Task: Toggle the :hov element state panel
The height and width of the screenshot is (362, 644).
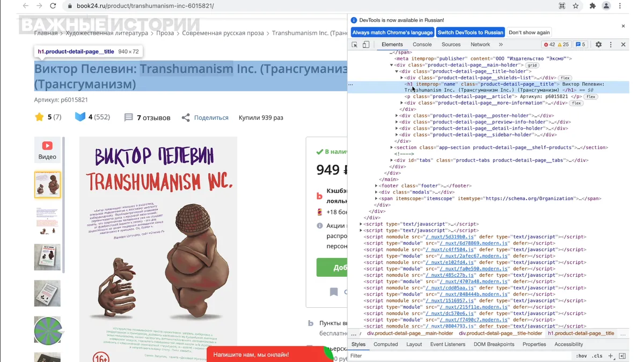Action: (x=582, y=356)
